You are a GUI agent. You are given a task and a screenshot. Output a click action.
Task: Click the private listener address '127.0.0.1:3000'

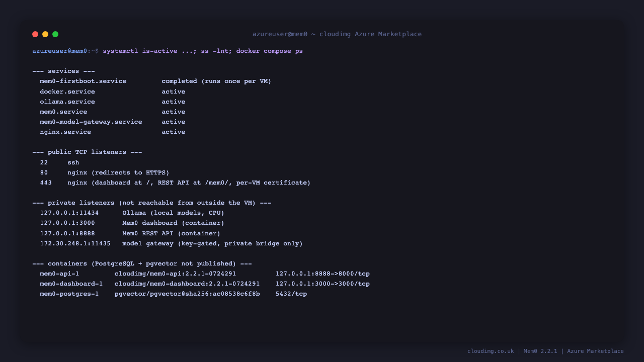67,223
